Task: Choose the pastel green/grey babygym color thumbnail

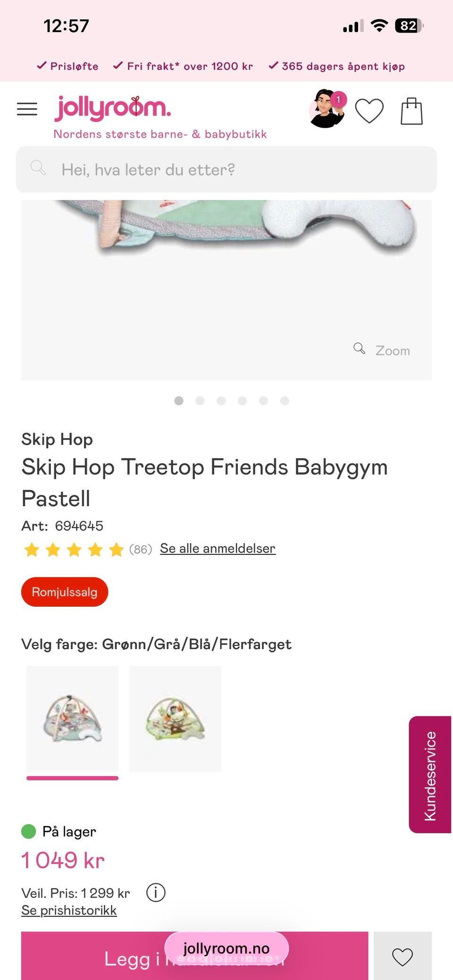Action: pyautogui.click(x=72, y=719)
